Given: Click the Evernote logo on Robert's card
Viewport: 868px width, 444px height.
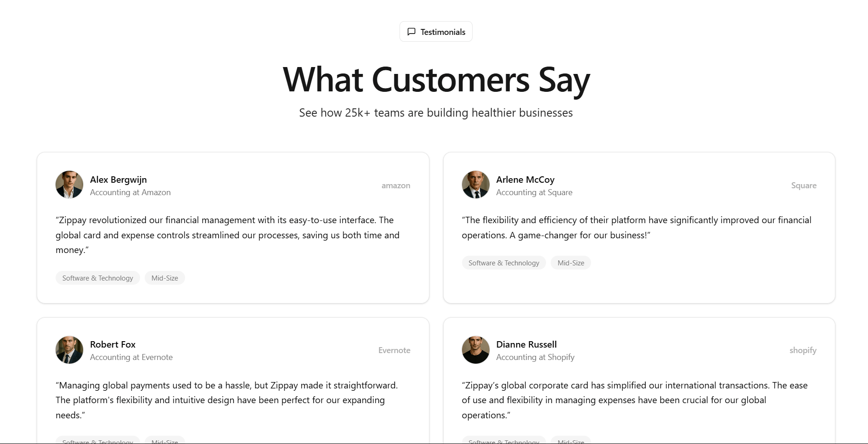Looking at the screenshot, I should pos(394,350).
